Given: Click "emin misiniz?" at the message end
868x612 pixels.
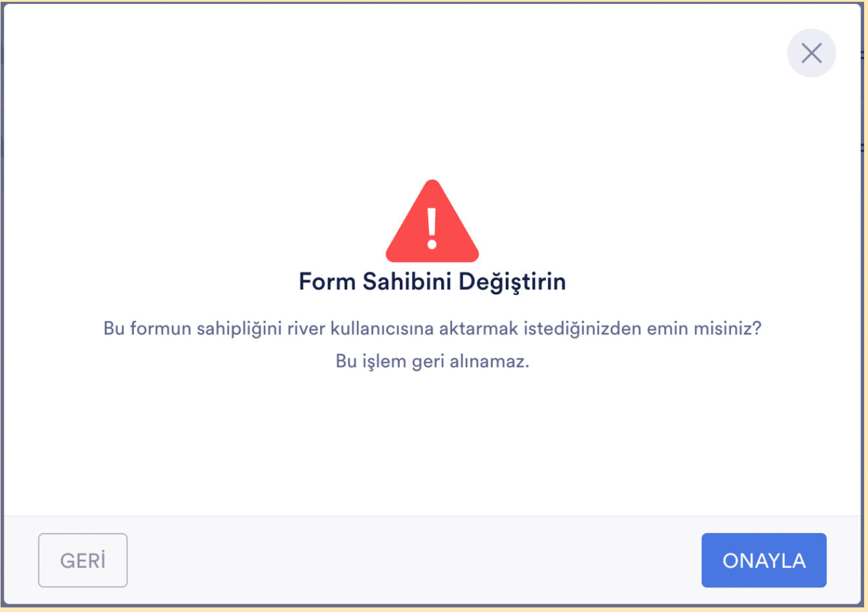Looking at the screenshot, I should click(x=695, y=329).
